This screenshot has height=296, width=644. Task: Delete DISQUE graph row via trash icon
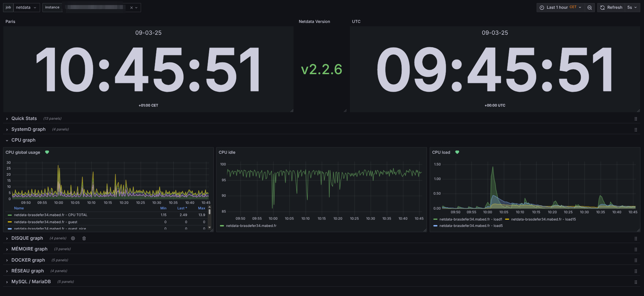pyautogui.click(x=84, y=238)
